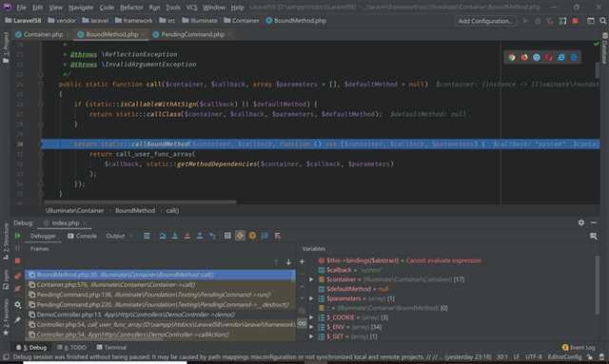The image size is (609, 364).
Task: Click Force Step Into red icon
Action: (187, 236)
